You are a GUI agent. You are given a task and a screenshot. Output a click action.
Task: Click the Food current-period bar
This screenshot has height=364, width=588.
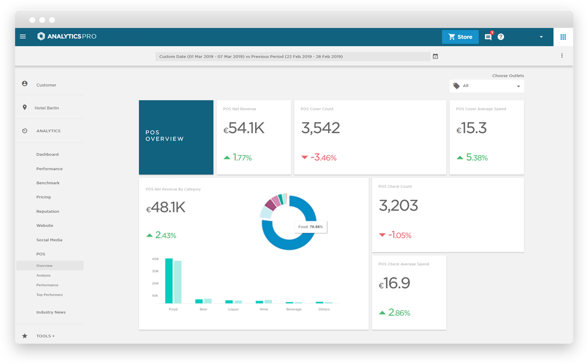click(169, 281)
